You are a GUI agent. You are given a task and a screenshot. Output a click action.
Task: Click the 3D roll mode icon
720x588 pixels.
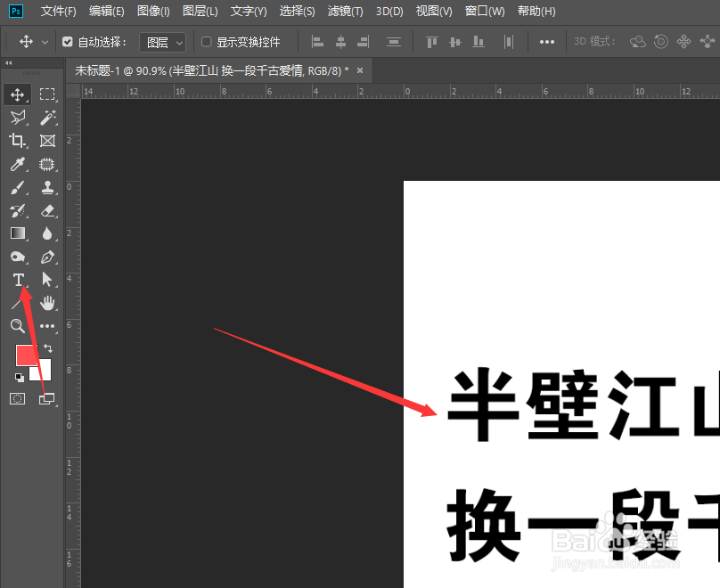pyautogui.click(x=661, y=42)
